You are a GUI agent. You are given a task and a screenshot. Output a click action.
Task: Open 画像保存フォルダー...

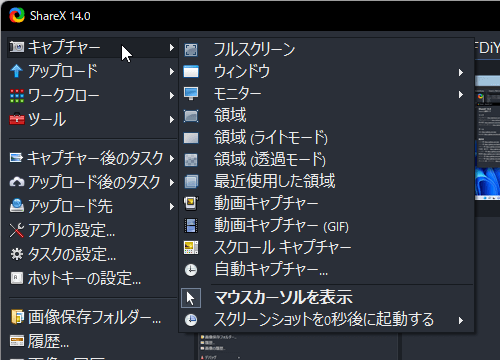pyautogui.click(x=92, y=317)
